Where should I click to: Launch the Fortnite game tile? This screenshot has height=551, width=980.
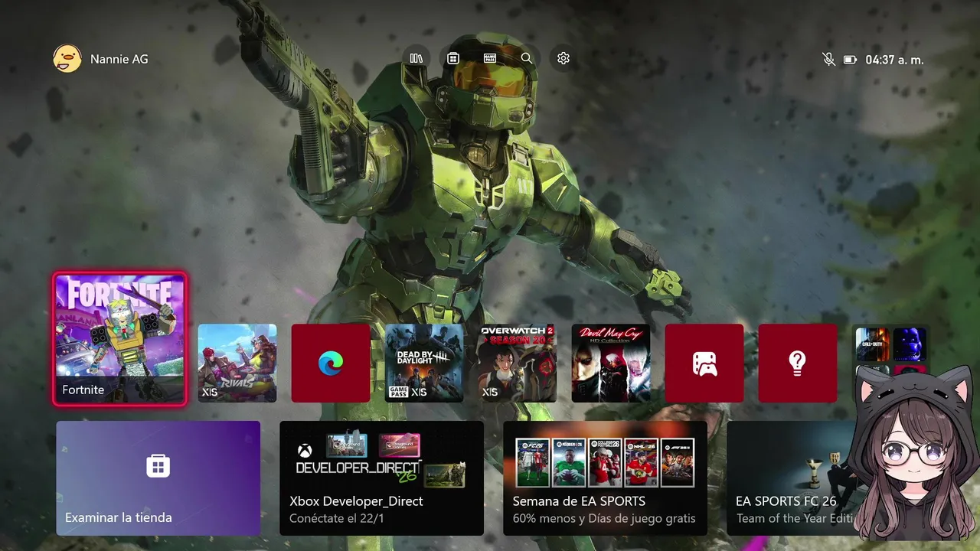tap(119, 338)
